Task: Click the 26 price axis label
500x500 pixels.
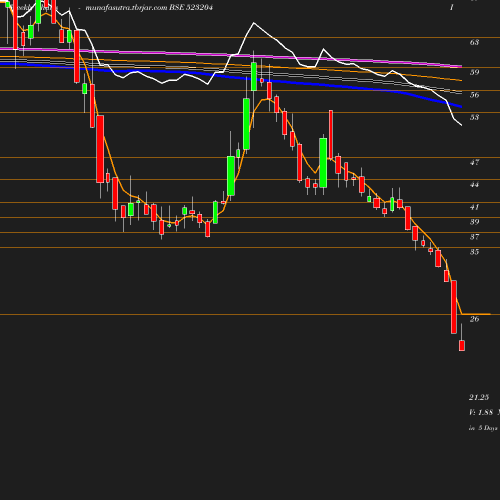Action: pos(474,319)
